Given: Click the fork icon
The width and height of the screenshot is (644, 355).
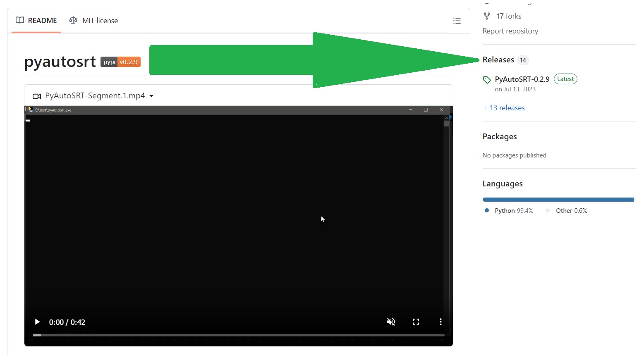Looking at the screenshot, I should (x=487, y=16).
